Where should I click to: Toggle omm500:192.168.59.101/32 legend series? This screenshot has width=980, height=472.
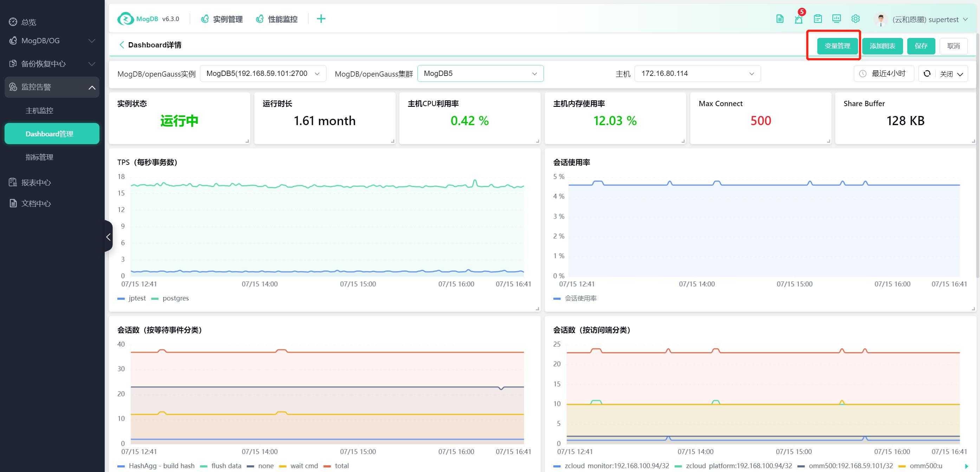pyautogui.click(x=845, y=466)
